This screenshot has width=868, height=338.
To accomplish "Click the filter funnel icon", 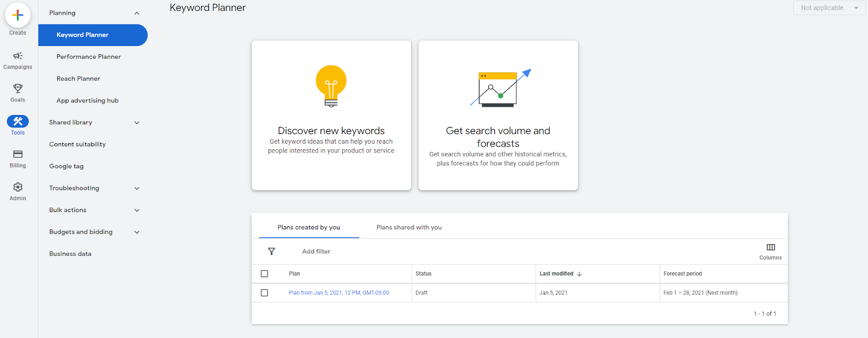I will point(271,251).
